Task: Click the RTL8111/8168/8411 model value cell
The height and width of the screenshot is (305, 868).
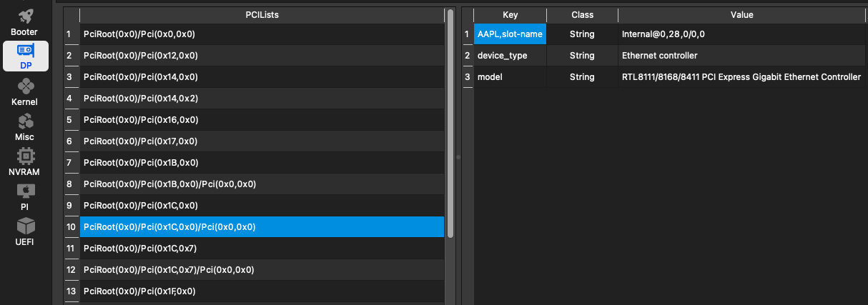Action: (x=741, y=76)
